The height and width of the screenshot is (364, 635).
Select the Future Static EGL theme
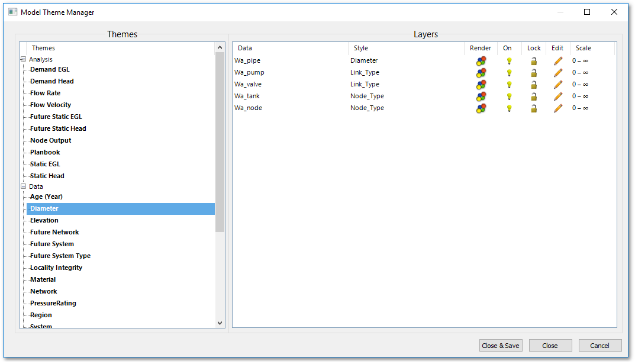(x=56, y=117)
